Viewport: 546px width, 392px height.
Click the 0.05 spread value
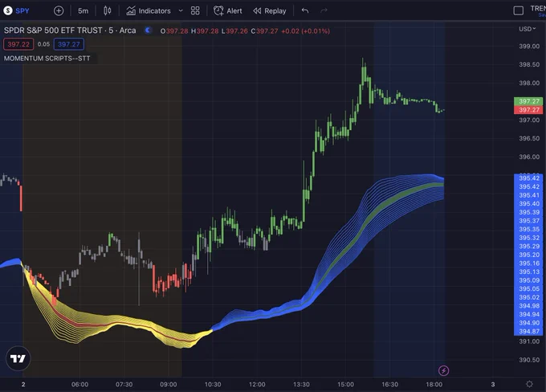coord(43,44)
